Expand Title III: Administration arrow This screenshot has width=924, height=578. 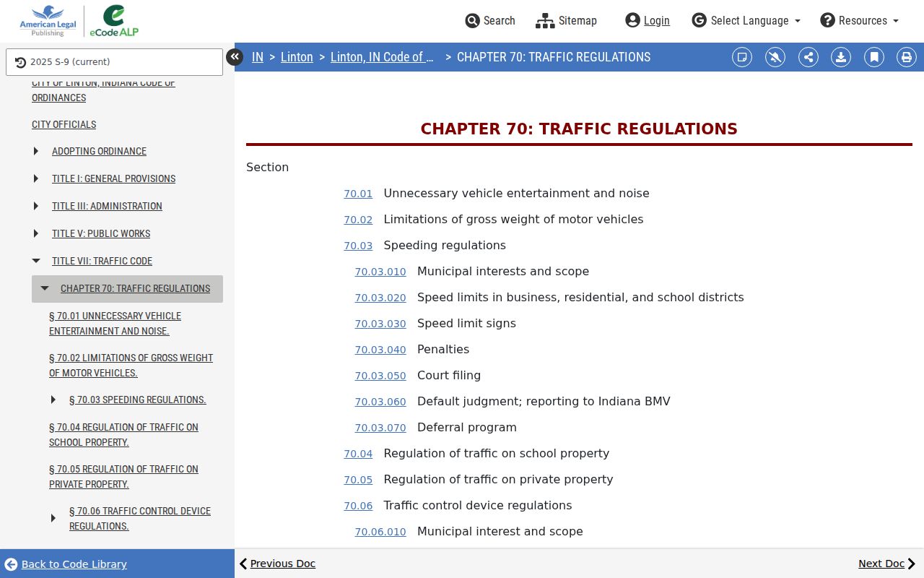coord(36,206)
